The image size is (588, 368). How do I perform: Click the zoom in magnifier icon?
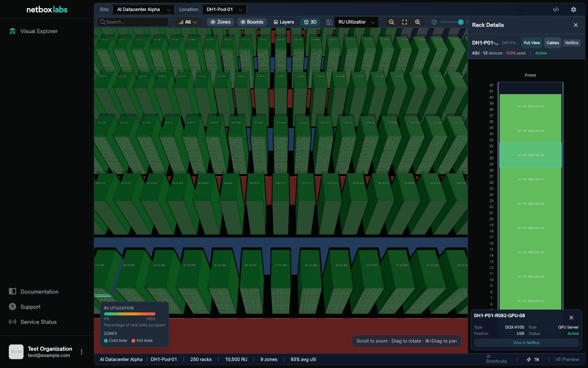click(417, 22)
